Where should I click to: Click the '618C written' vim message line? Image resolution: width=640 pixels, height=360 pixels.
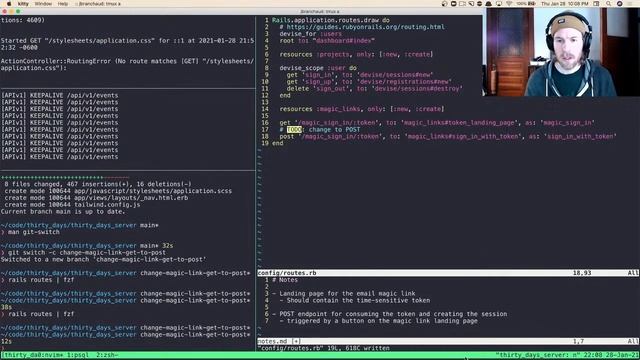324,348
